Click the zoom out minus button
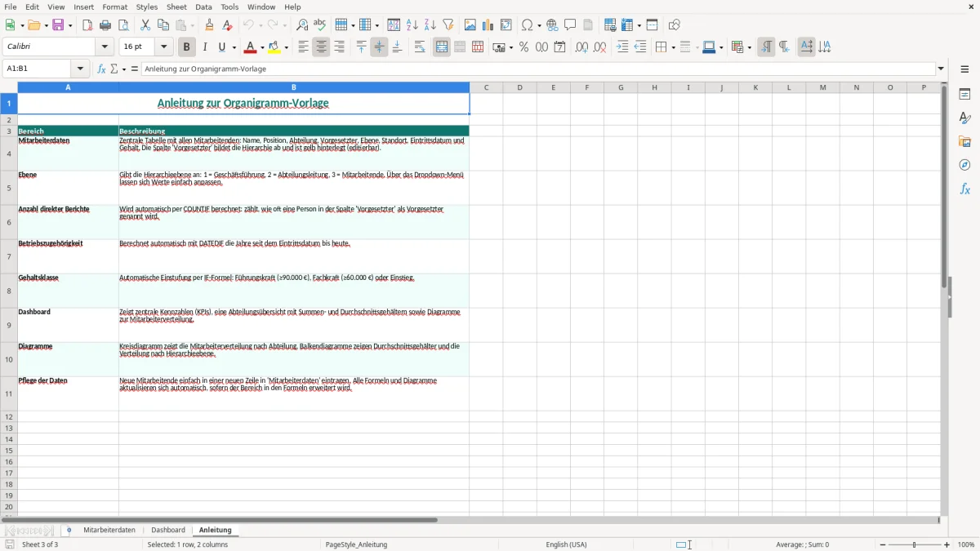 (x=883, y=544)
